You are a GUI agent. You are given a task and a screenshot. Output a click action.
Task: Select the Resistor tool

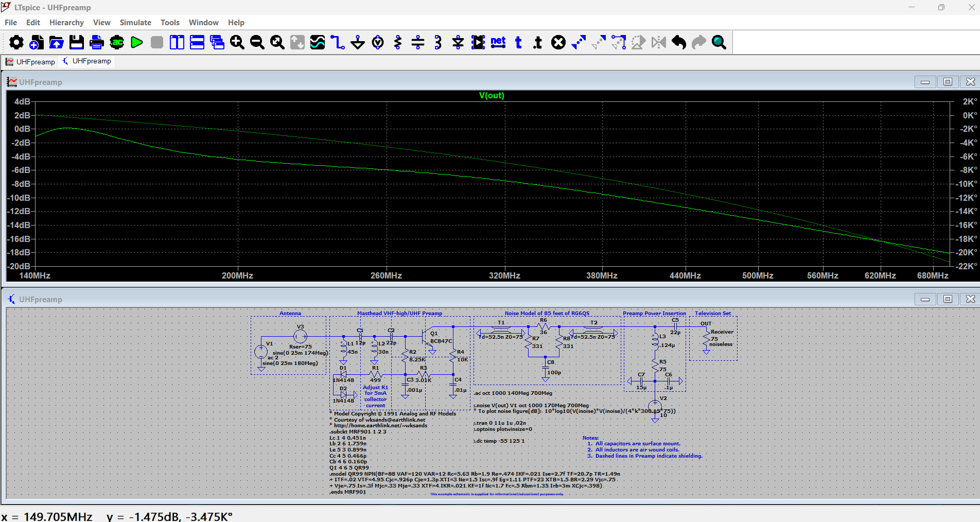coord(398,42)
